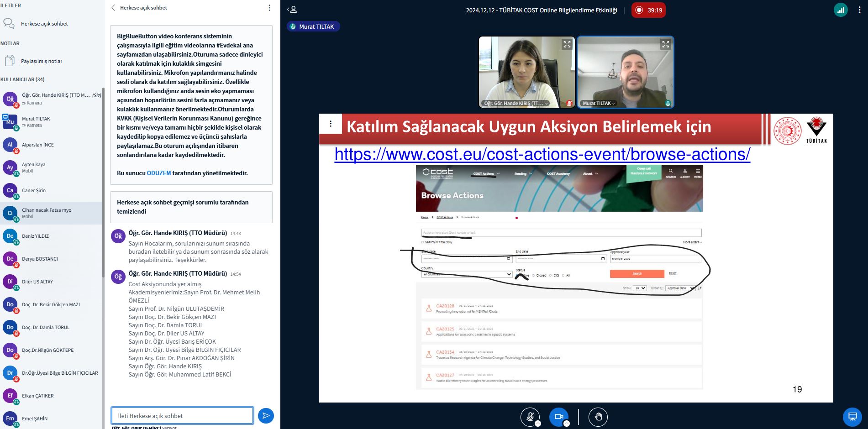The image size is (868, 429).
Task: Open the ODUZEM link in chat welcome
Action: [159, 173]
